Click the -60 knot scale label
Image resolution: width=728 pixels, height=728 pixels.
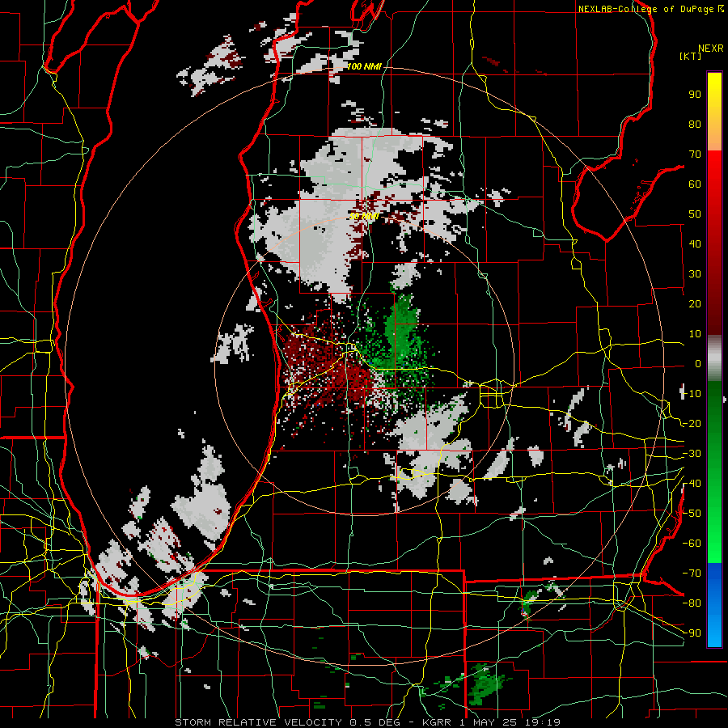click(692, 544)
